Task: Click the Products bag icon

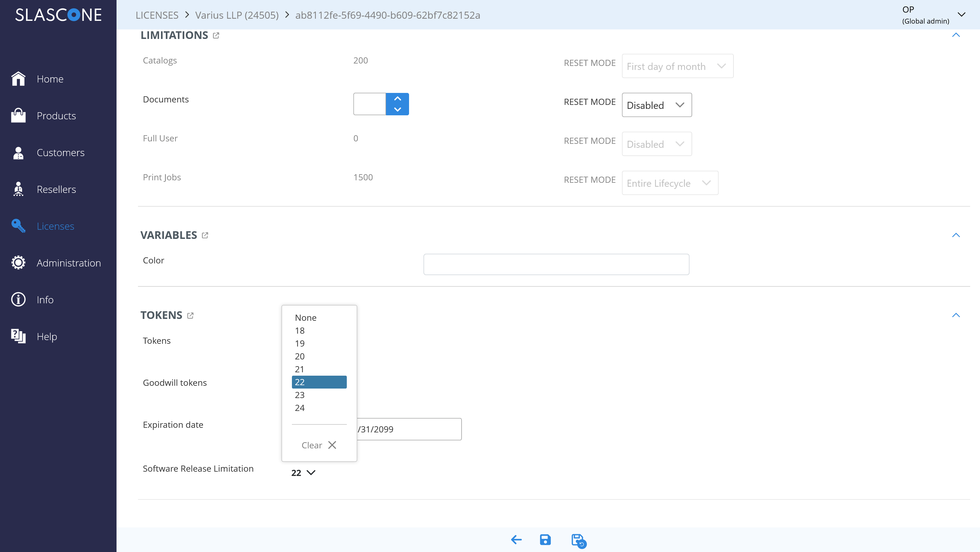Action: click(18, 116)
